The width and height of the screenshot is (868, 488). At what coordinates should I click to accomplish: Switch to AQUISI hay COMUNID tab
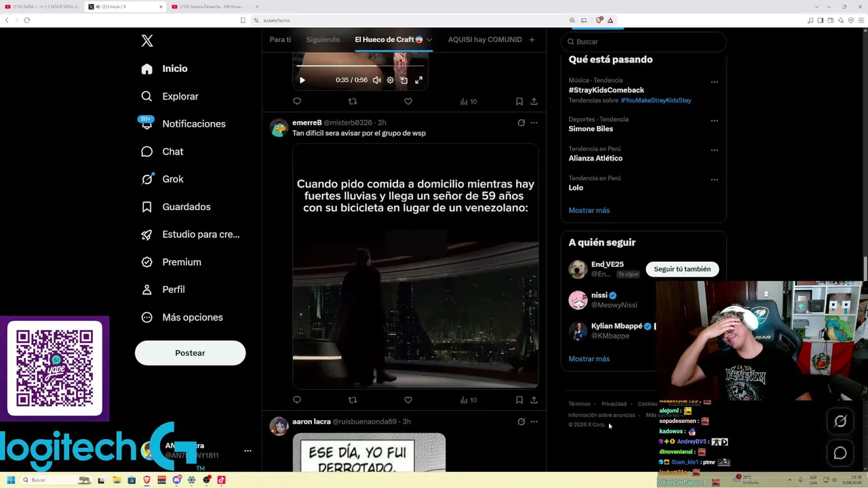coord(485,39)
